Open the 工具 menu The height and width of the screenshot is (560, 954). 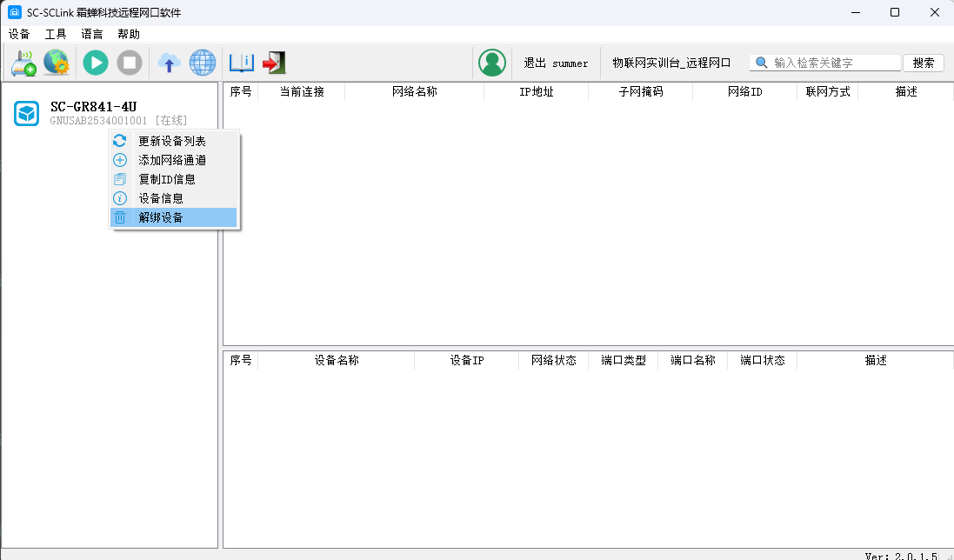(56, 34)
